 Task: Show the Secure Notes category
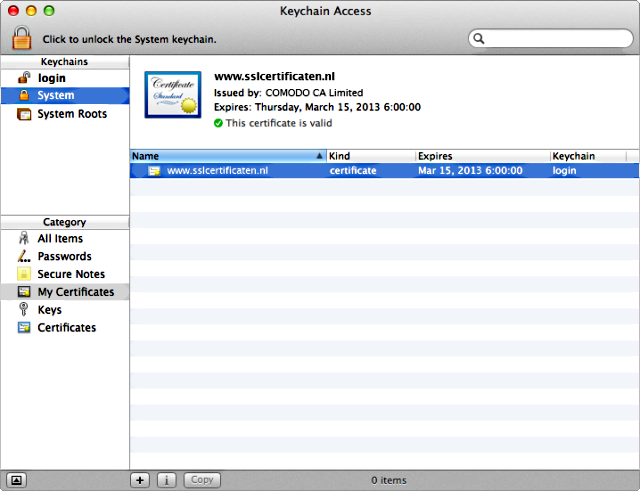65,274
